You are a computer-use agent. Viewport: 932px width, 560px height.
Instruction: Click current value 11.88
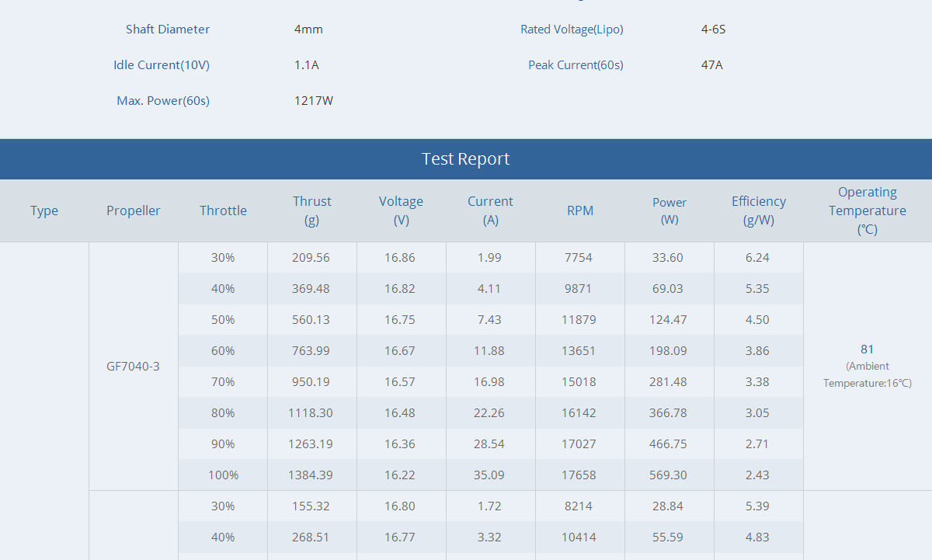point(489,350)
